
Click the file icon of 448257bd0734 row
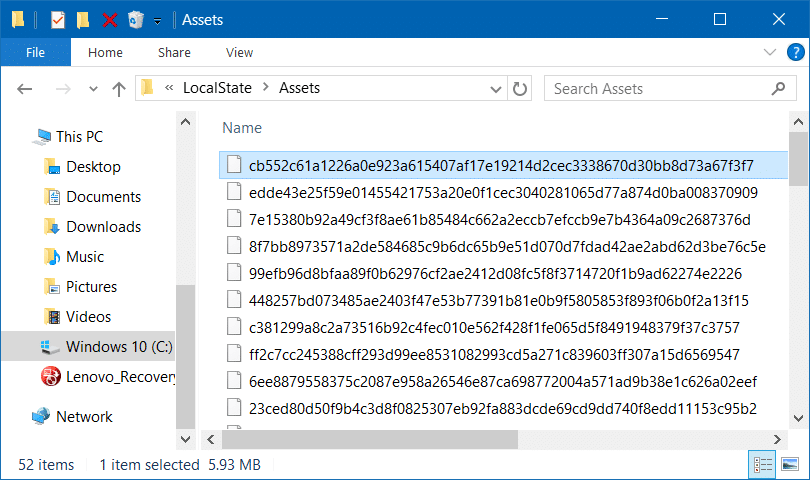point(234,300)
